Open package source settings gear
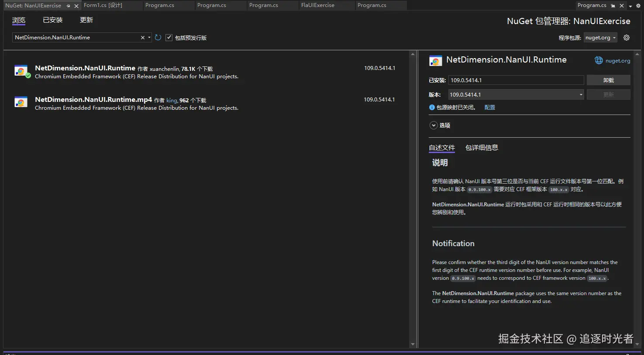Viewport: 644px width, 355px height. [627, 38]
